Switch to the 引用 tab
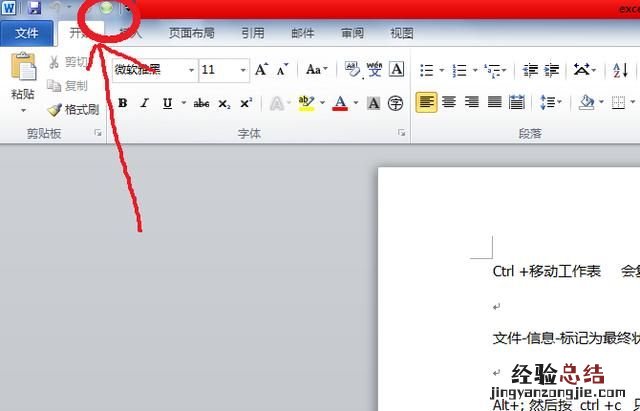 (253, 33)
